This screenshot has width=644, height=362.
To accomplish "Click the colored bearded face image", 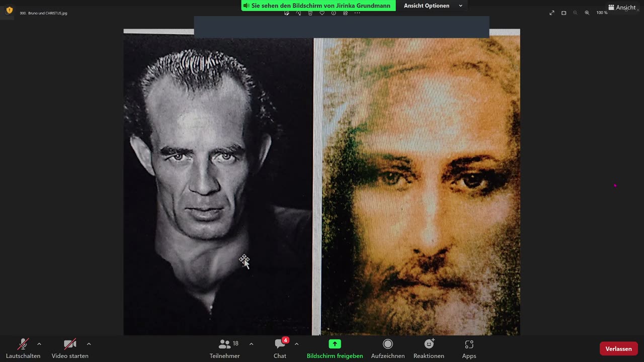I will tap(421, 186).
